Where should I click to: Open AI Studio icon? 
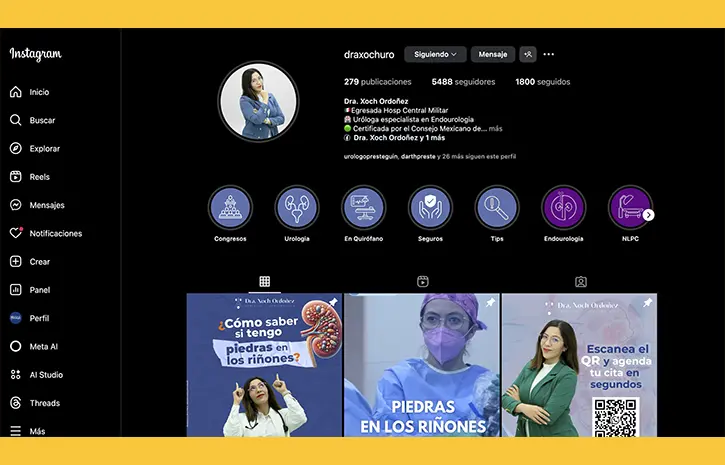(x=16, y=374)
